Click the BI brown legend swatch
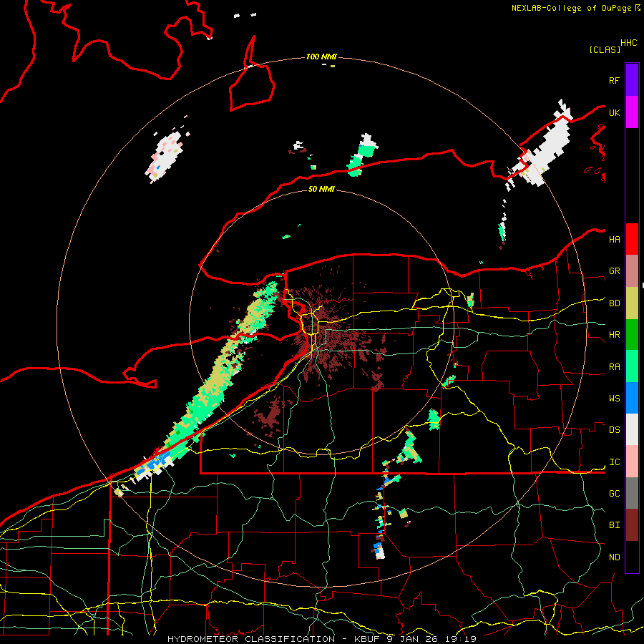 click(632, 525)
